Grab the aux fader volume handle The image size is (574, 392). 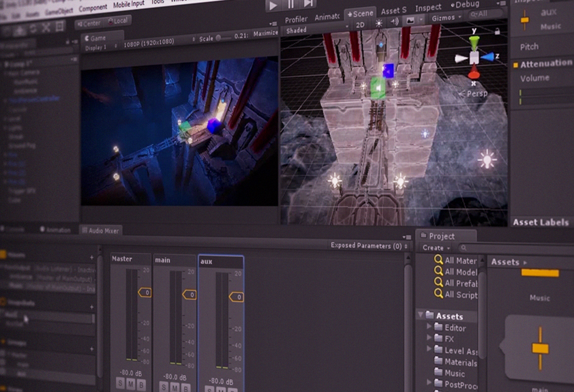[x=237, y=297]
